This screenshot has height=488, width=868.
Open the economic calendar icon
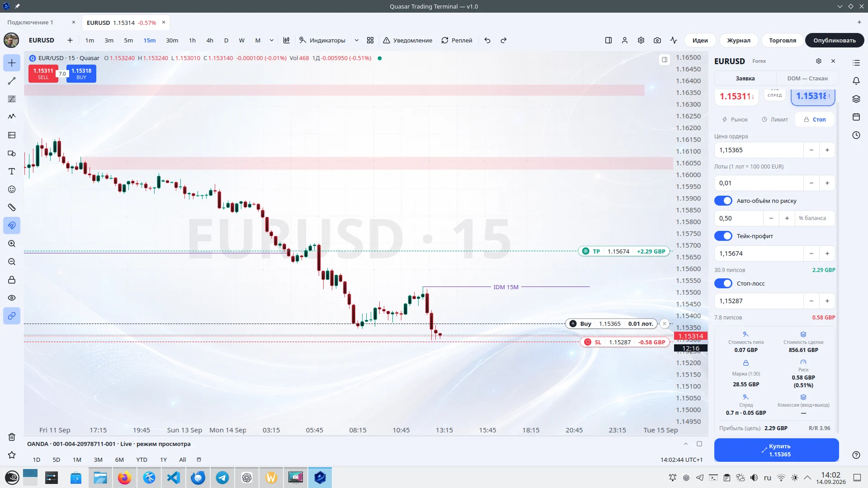(856, 117)
